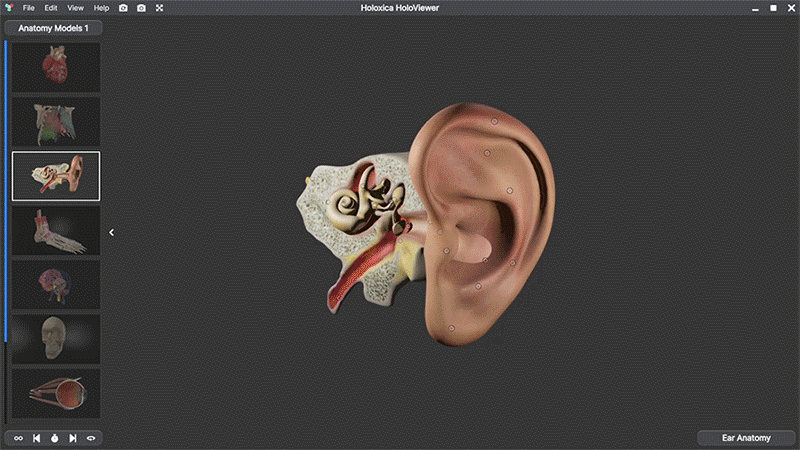Click the annotation marker at the top of the ear helix
800x450 pixels.
pos(494,121)
